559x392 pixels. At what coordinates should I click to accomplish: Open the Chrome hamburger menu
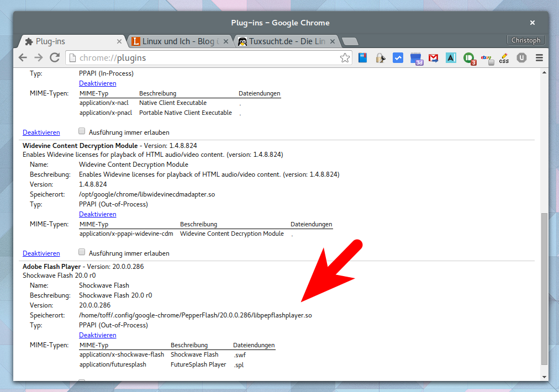[539, 58]
